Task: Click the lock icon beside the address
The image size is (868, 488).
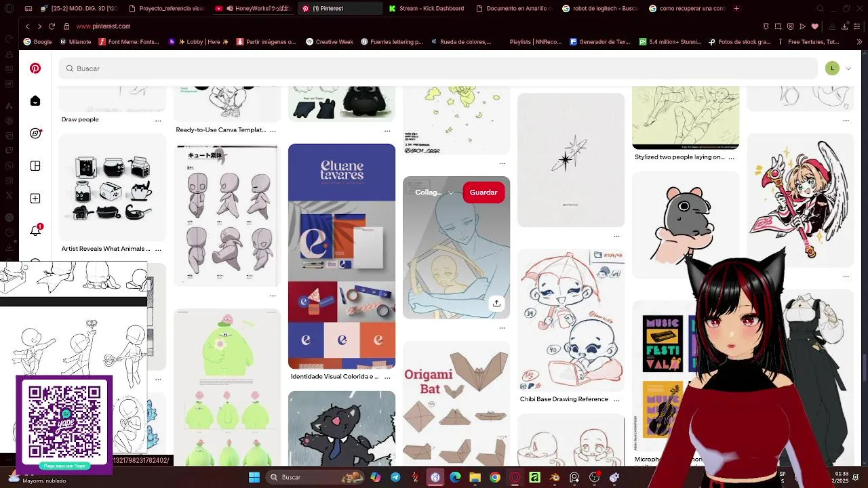Action: (66, 26)
